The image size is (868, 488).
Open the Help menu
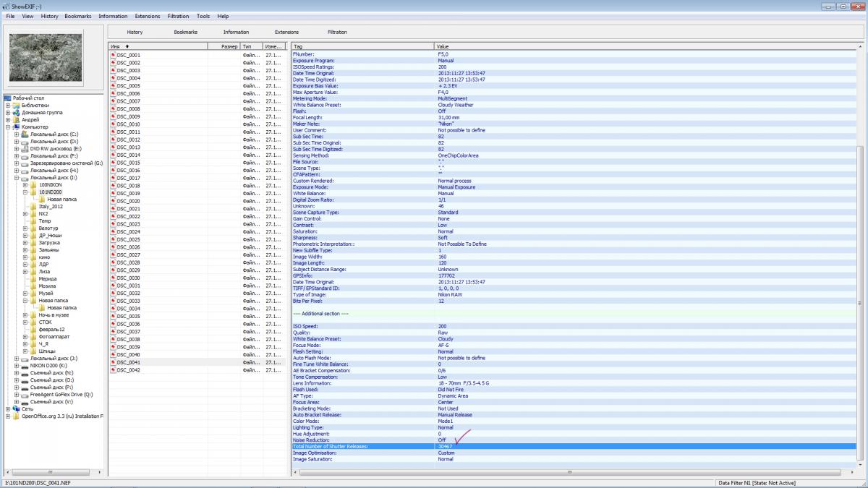(223, 16)
